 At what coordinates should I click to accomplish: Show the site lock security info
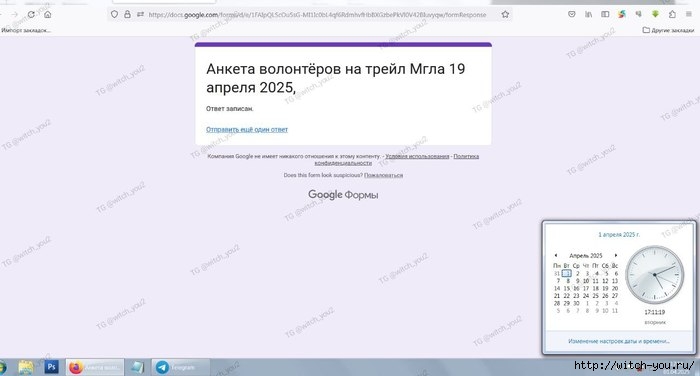(127, 14)
